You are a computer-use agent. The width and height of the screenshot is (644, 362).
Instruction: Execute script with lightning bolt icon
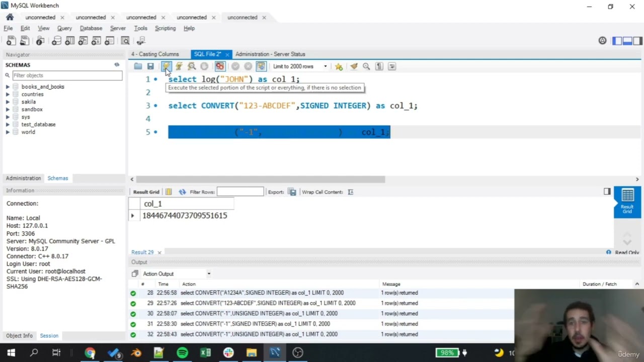[x=166, y=66]
